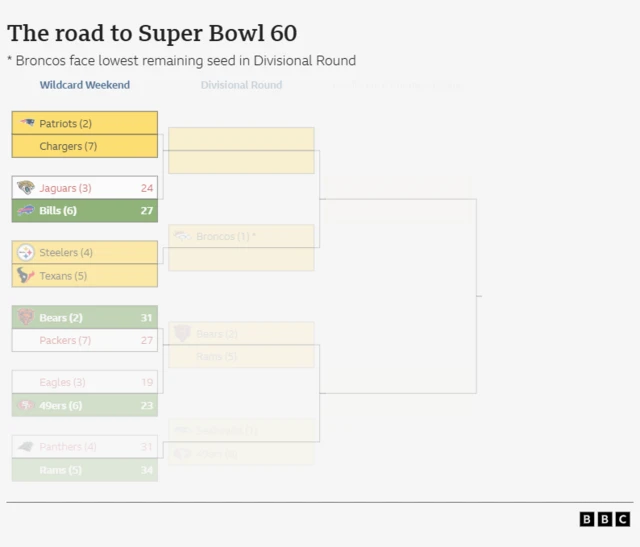Click the 49ers score 23
The height and width of the screenshot is (547, 640).
[147, 405]
